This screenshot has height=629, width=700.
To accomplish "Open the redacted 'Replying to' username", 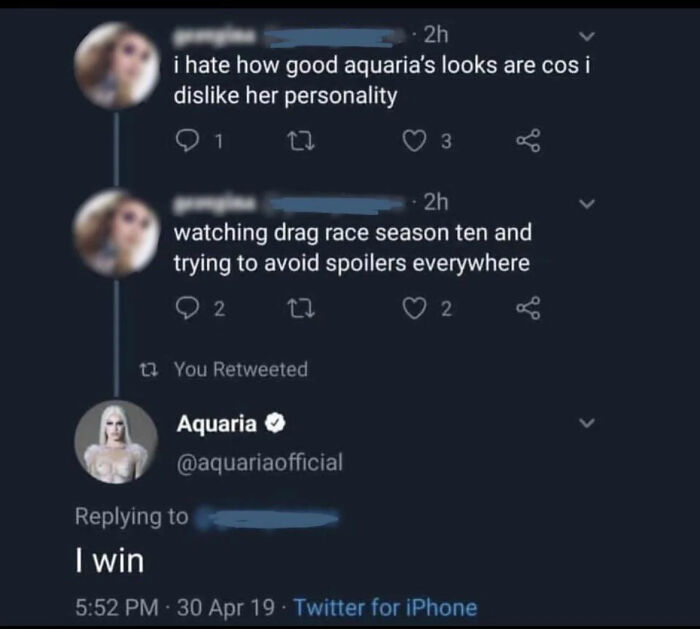I will click(x=267, y=518).
